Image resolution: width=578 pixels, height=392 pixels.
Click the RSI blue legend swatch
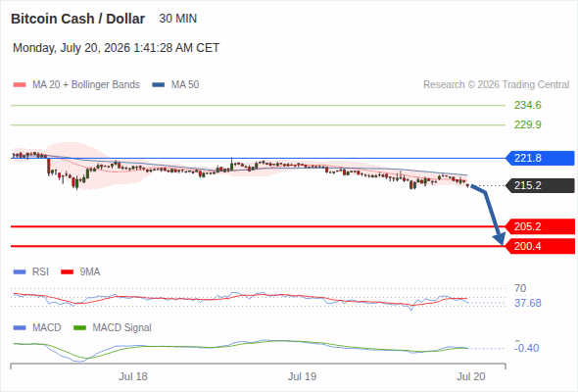pyautogui.click(x=20, y=272)
